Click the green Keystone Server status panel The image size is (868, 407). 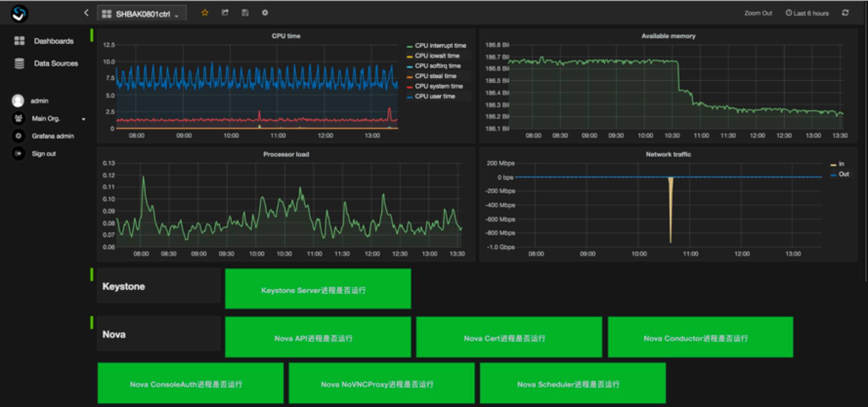(x=317, y=289)
